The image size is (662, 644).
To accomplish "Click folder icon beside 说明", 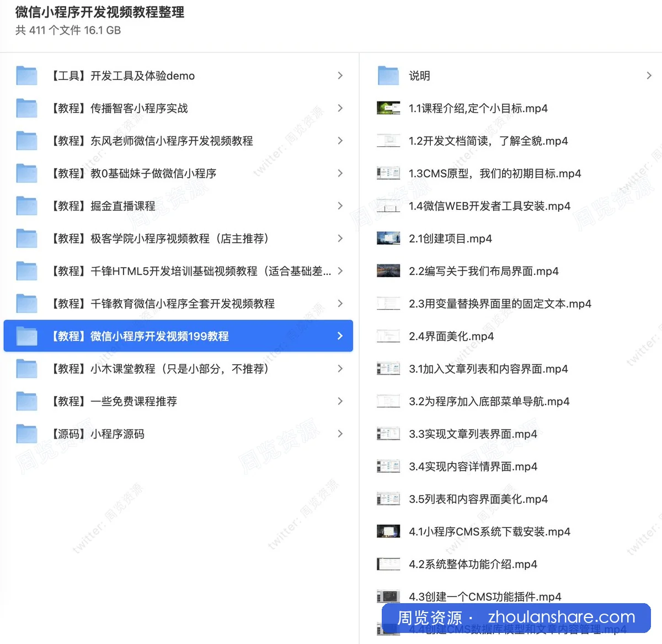I will click(x=388, y=76).
